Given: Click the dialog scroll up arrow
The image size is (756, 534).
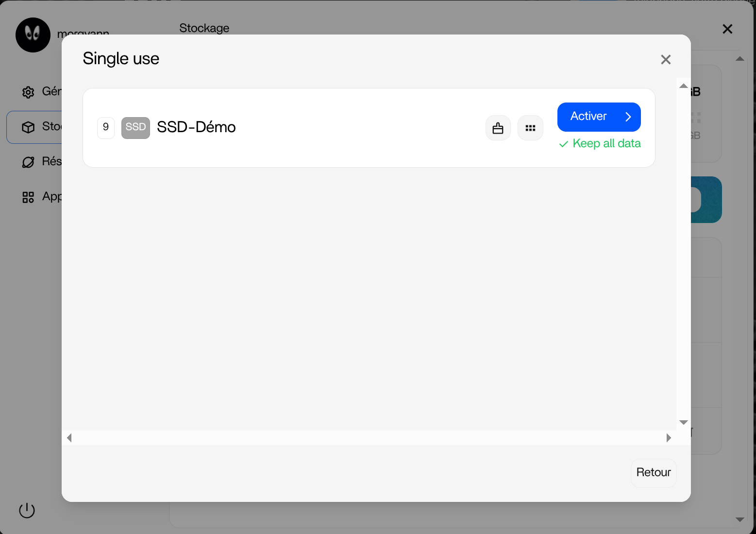Looking at the screenshot, I should [x=683, y=86].
